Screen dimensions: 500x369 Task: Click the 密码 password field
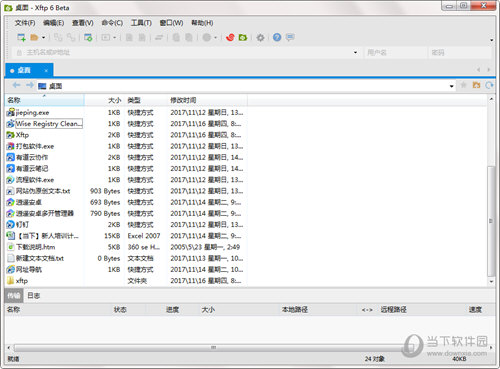point(460,52)
